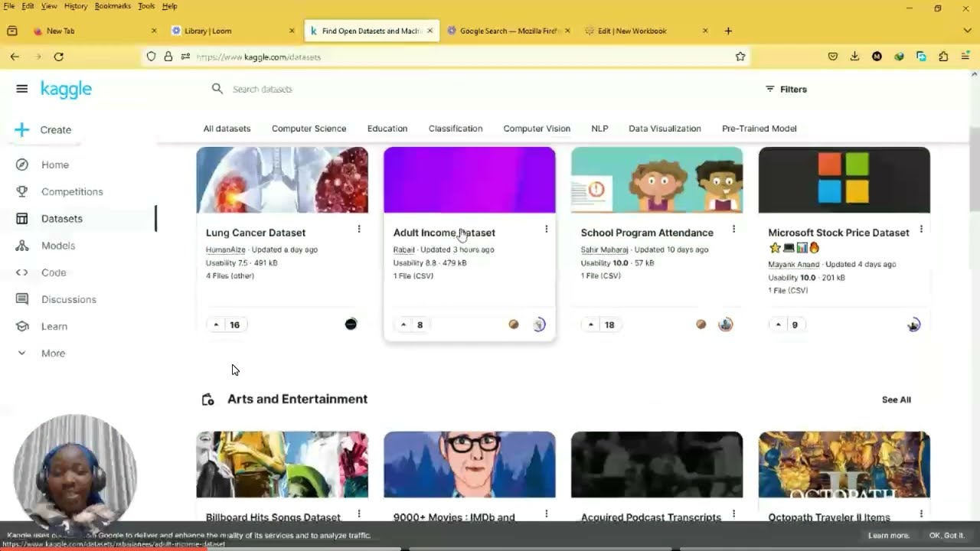Open options menu for Lung Cancer Dataset
The width and height of the screenshot is (980, 551).
[x=358, y=229]
